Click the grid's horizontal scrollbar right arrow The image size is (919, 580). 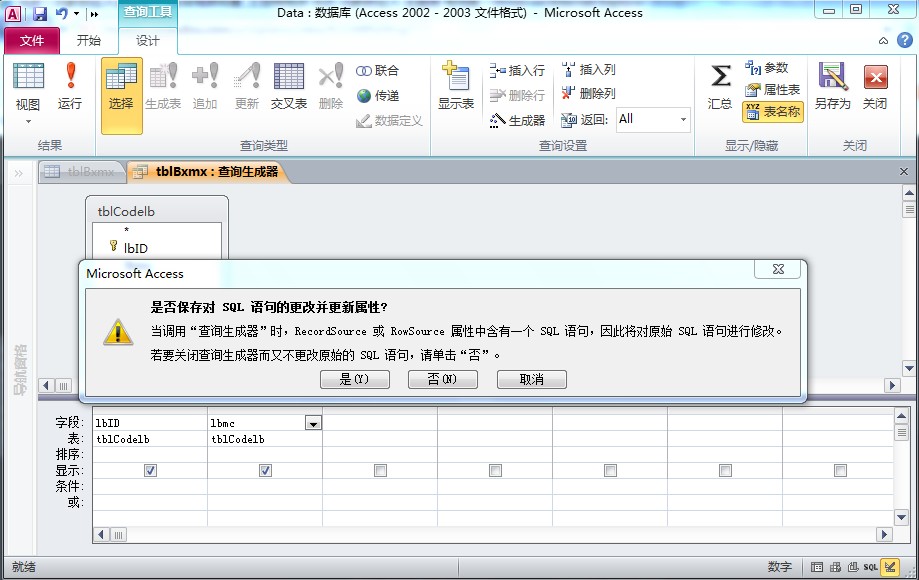(884, 534)
